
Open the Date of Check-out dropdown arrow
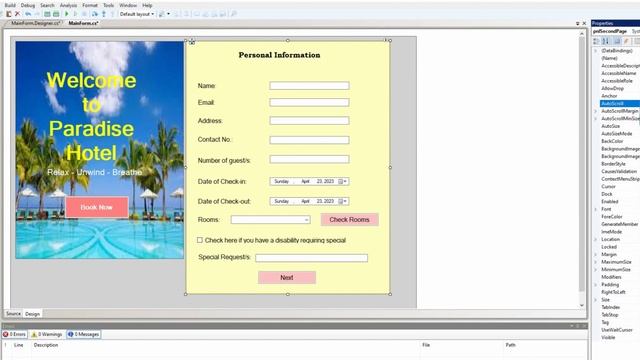(346, 201)
